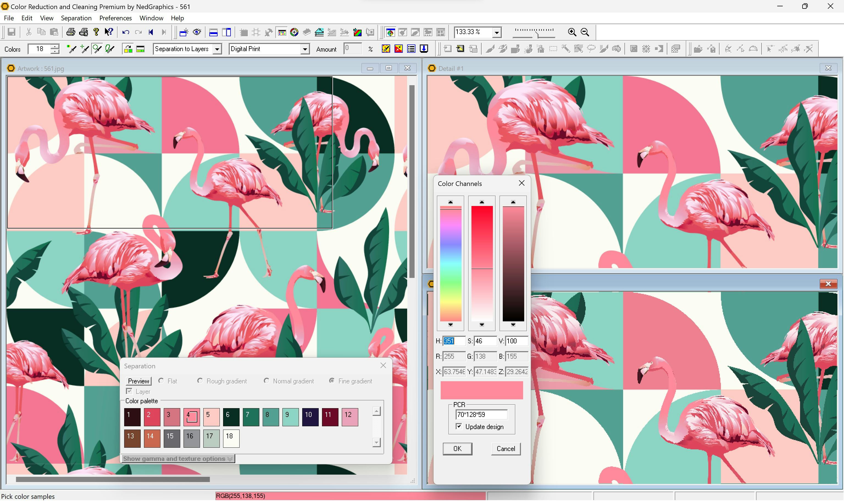Open the Separation to Layers dropdown

[x=217, y=49]
